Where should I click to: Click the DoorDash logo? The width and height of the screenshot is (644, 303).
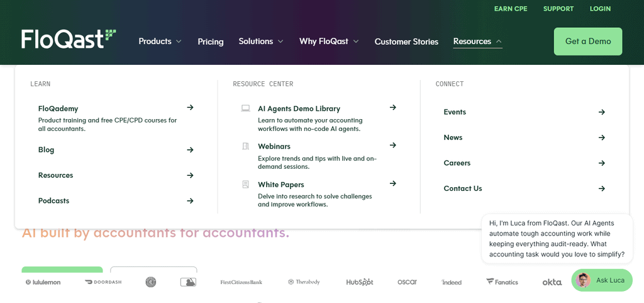[103, 282]
